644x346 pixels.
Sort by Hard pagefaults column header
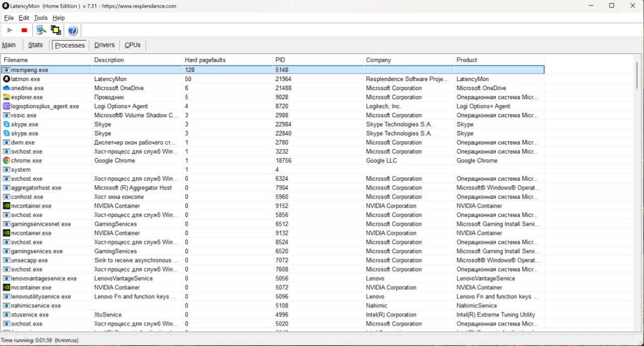pyautogui.click(x=227, y=60)
